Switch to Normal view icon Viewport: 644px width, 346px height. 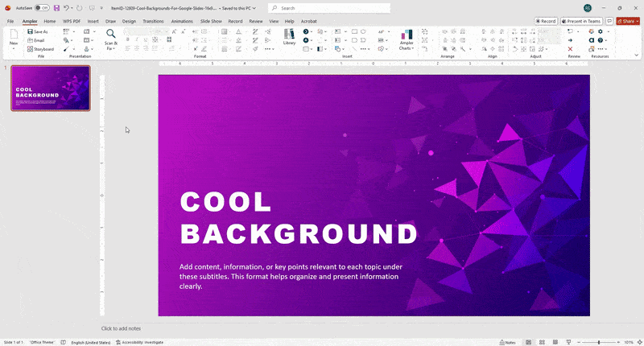click(x=529, y=342)
